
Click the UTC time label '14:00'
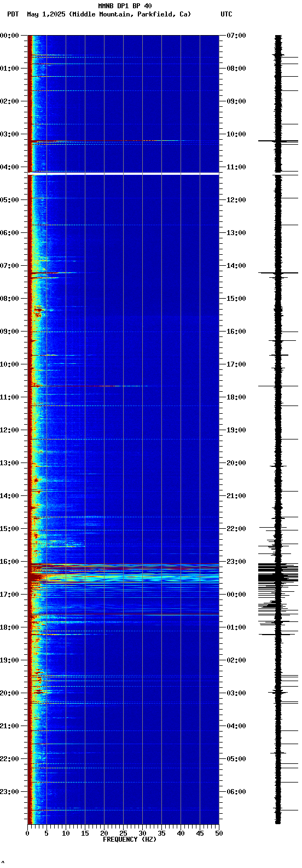236,266
